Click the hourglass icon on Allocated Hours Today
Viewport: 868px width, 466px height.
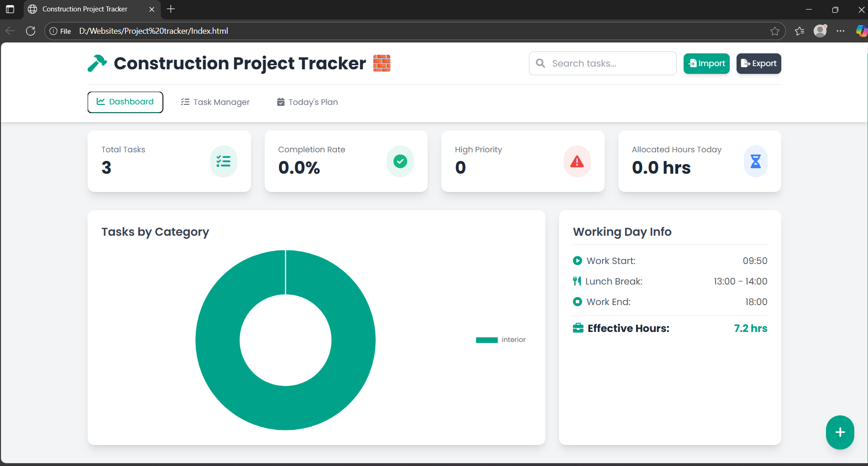[755, 161]
